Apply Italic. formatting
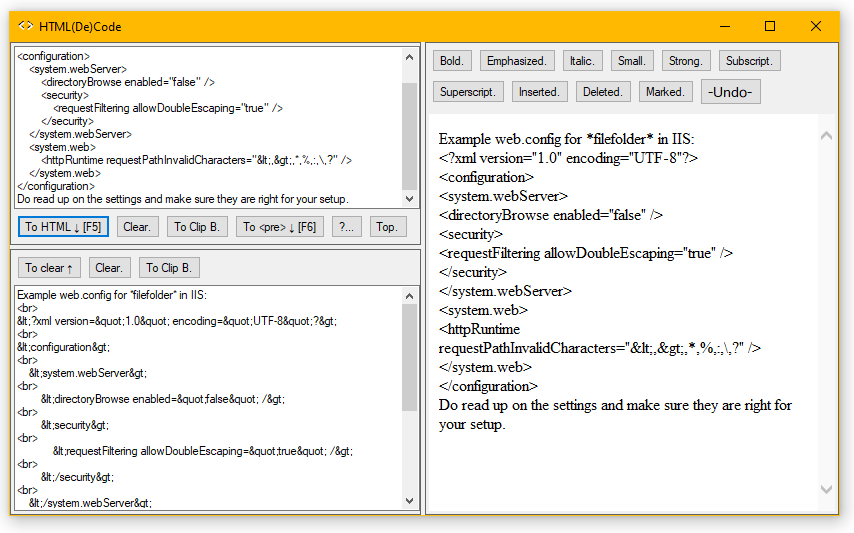This screenshot has height=533, width=854. click(582, 60)
